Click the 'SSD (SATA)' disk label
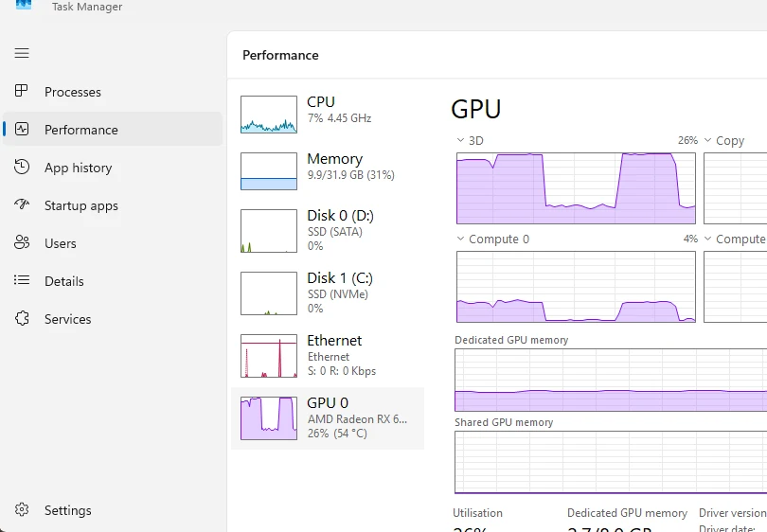 click(335, 231)
